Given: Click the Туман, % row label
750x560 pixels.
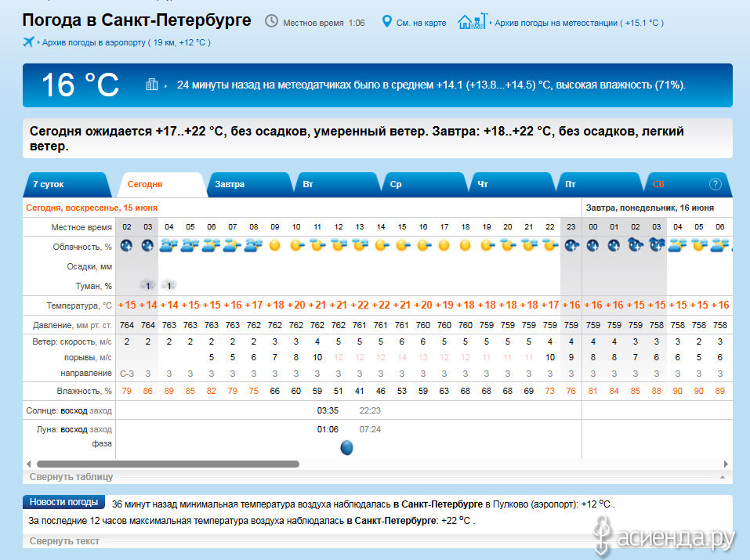Looking at the screenshot, I should click(94, 286).
